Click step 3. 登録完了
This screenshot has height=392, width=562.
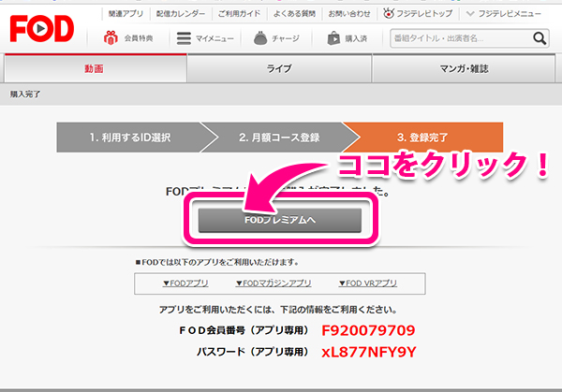423,138
